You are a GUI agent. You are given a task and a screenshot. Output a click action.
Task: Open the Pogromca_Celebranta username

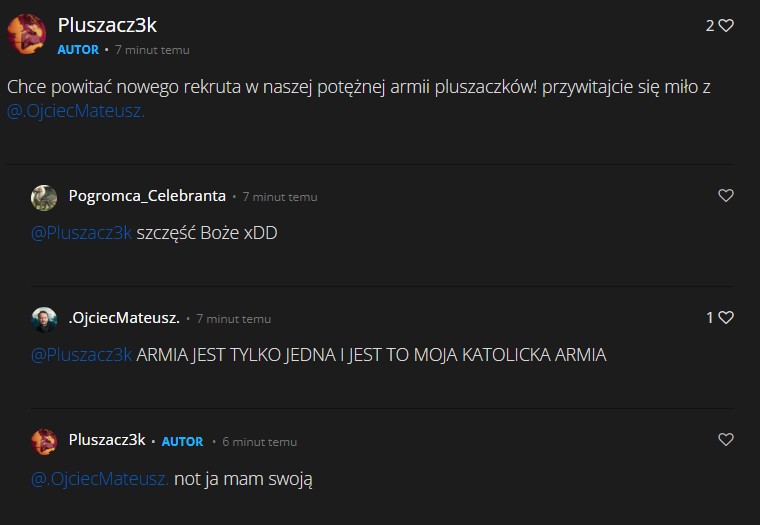click(x=147, y=196)
